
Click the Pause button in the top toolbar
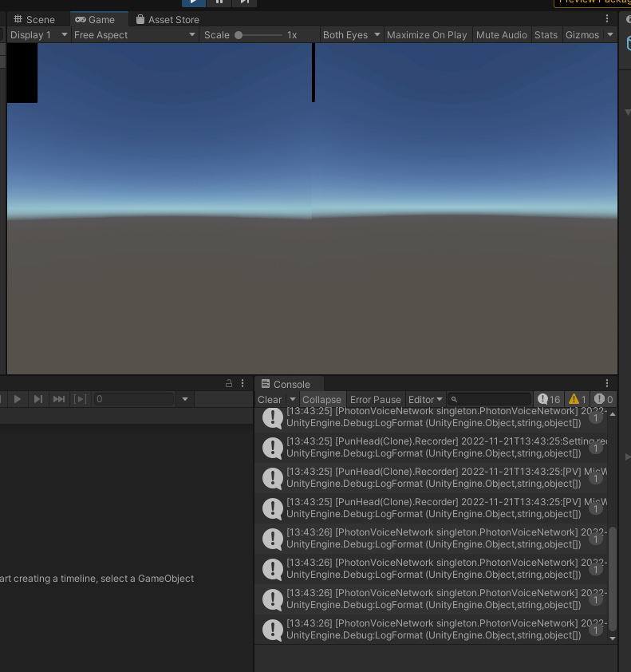[x=219, y=2]
